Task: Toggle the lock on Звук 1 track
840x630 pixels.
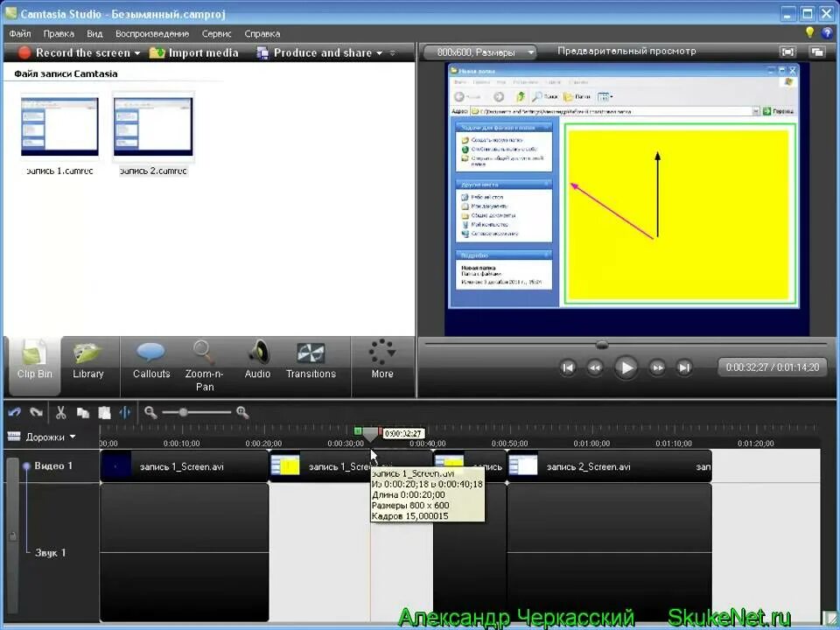Action: point(13,535)
